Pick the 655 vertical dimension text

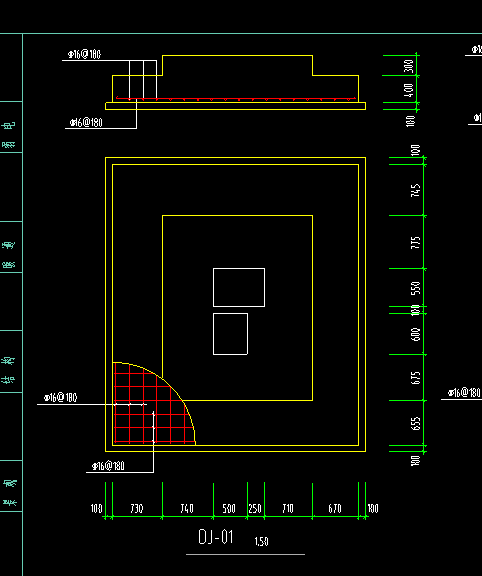[x=416, y=423]
